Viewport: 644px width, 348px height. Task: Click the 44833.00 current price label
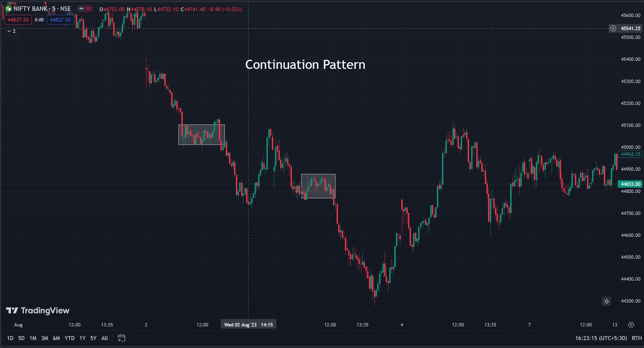coord(630,184)
